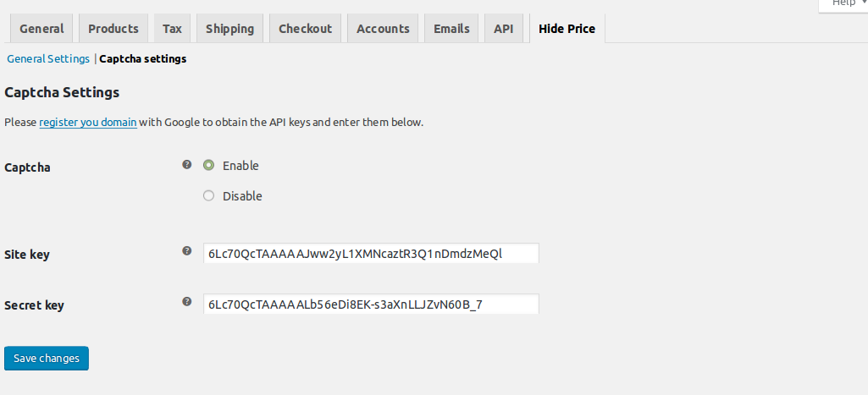Select the Disable captcha radio button

209,196
